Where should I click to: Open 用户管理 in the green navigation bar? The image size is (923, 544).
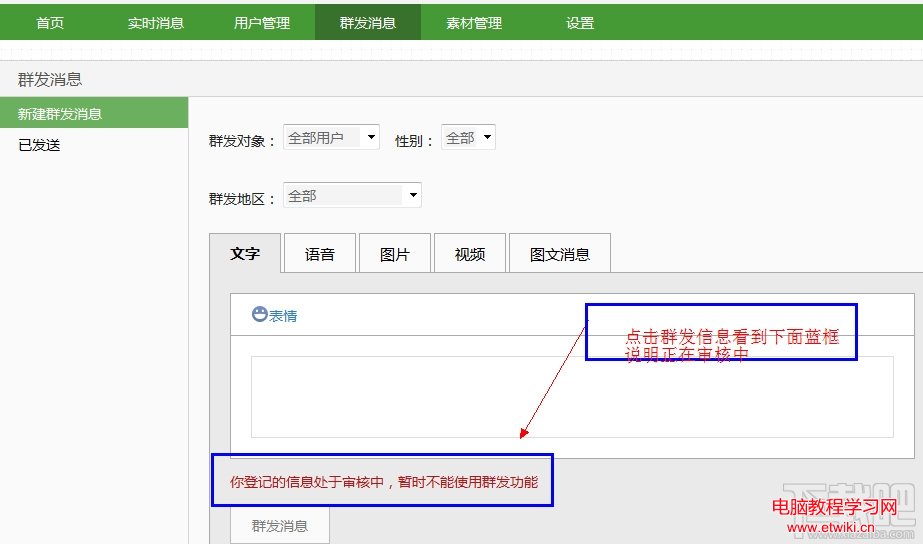tap(262, 23)
